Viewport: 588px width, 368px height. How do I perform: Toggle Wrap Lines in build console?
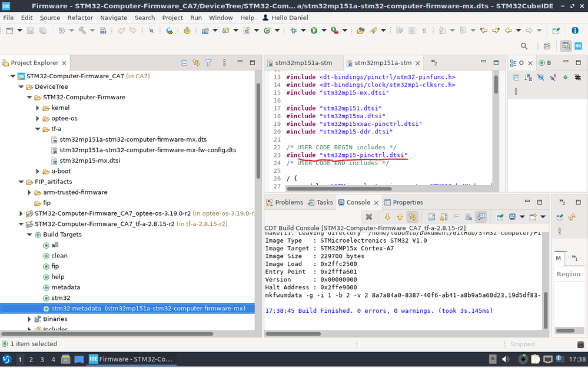(456, 217)
